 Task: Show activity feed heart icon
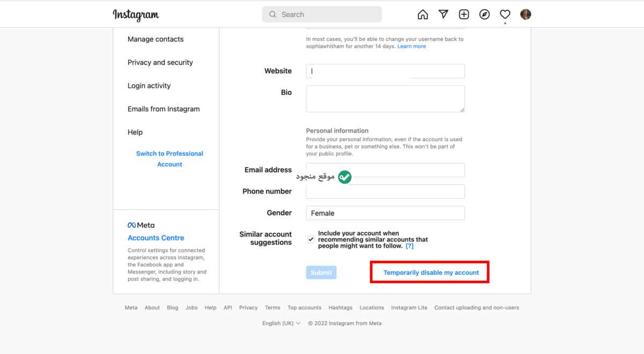pos(505,15)
